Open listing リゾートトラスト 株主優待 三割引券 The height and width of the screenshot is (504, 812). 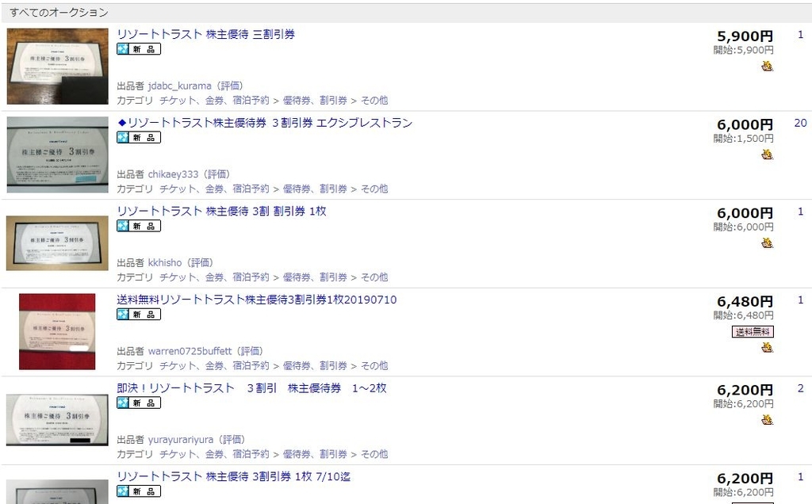coord(205,34)
